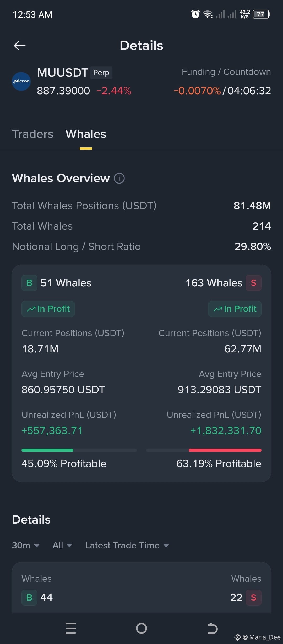Tap the right In Profit tag
283x644 pixels.
coord(235,309)
